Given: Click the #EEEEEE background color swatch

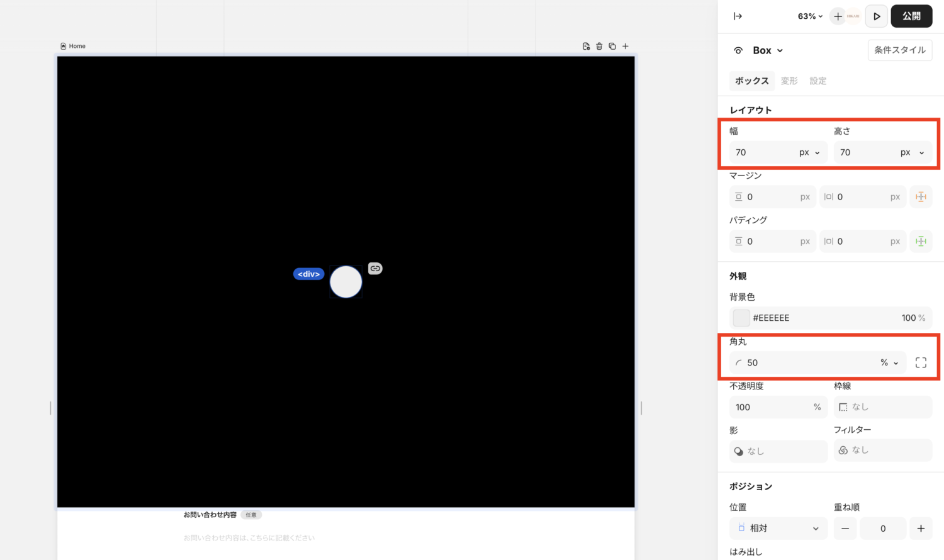Looking at the screenshot, I should [741, 318].
